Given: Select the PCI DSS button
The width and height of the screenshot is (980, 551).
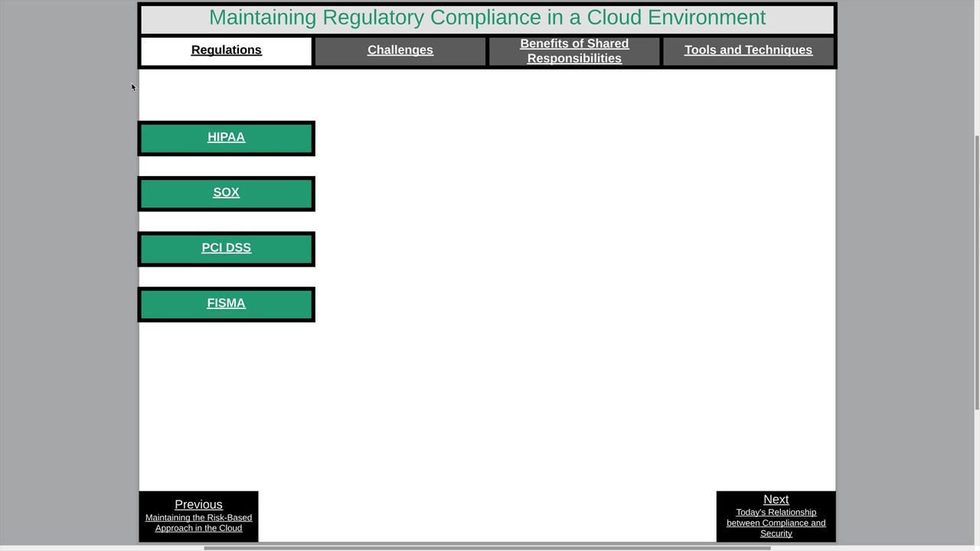Looking at the screenshot, I should (226, 249).
